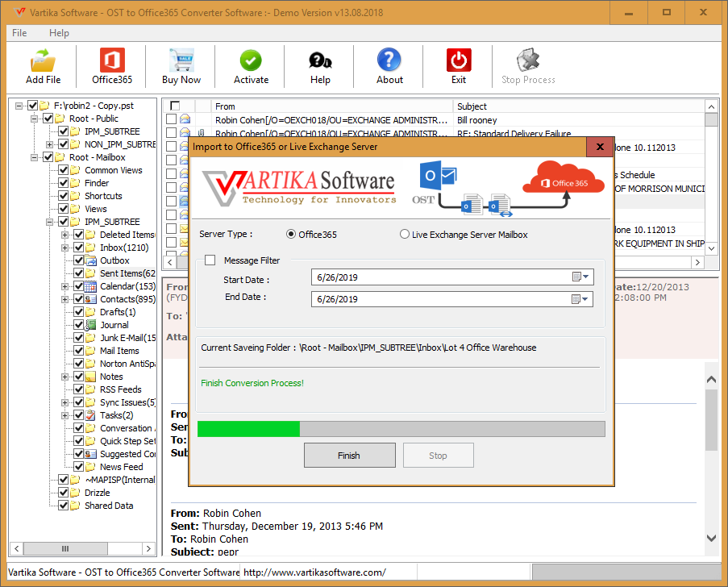The width and height of the screenshot is (728, 587).
Task: Click the Stop button in the dialog
Action: pos(439,455)
